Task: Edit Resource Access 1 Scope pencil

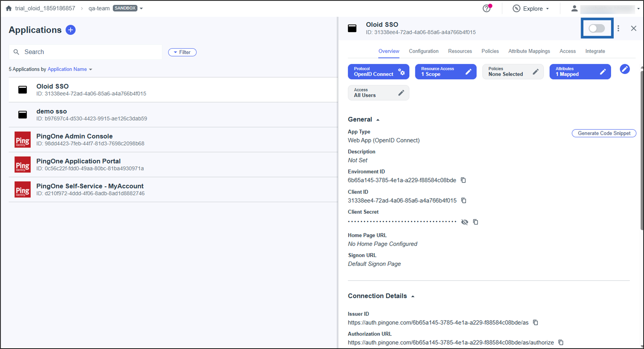Action: tap(468, 72)
